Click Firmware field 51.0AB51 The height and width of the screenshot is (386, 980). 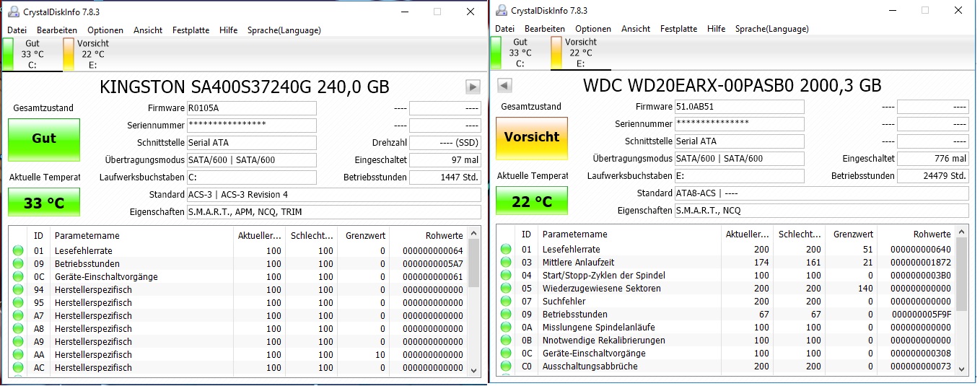[x=739, y=107]
